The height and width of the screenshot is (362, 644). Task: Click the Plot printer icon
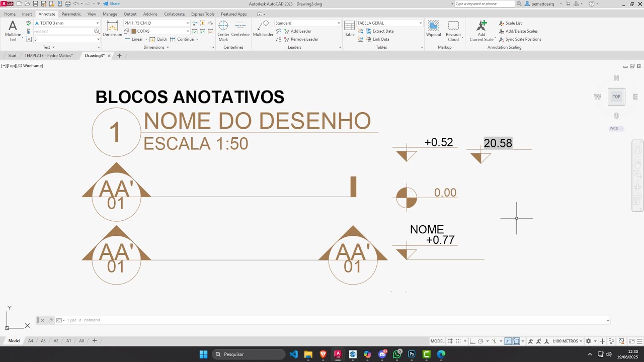(x=67, y=4)
